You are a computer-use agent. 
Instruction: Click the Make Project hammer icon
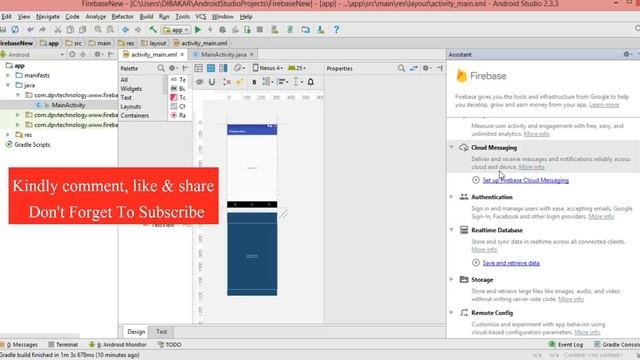pos(153,30)
